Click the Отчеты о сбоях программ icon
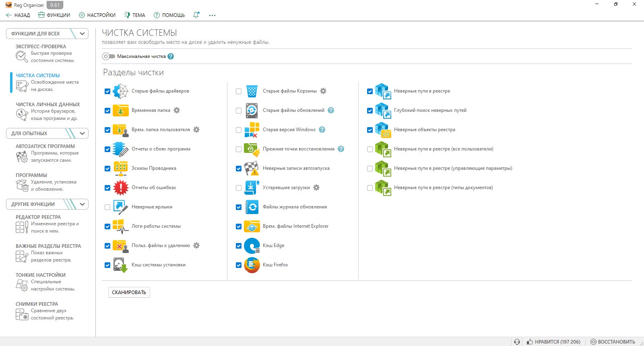 click(120, 149)
